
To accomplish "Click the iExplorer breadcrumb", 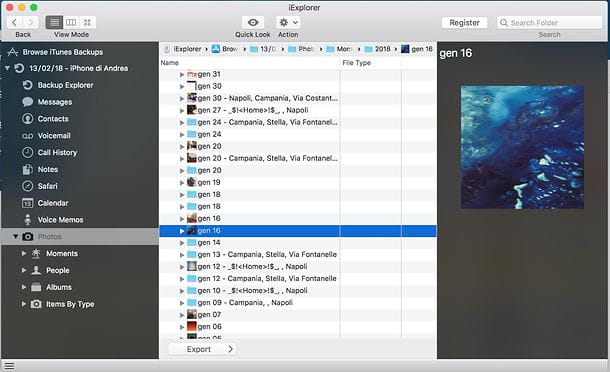I will click(187, 49).
